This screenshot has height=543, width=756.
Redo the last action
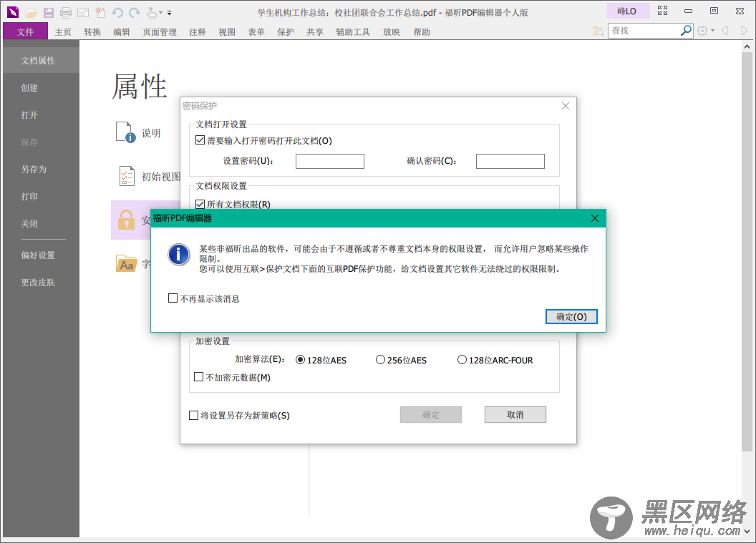[x=135, y=13]
